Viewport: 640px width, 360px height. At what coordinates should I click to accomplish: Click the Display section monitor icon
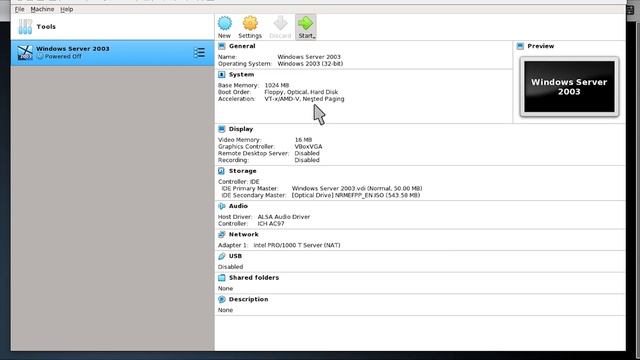pyautogui.click(x=222, y=129)
